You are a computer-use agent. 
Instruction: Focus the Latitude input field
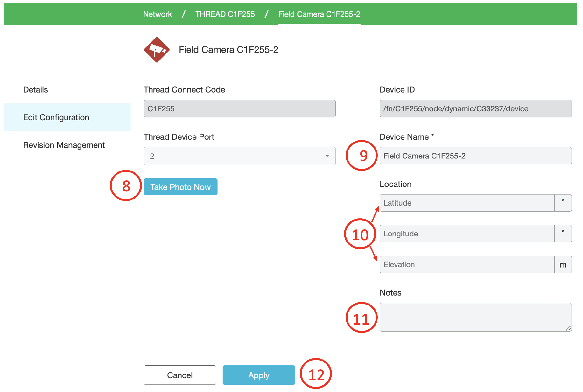467,203
